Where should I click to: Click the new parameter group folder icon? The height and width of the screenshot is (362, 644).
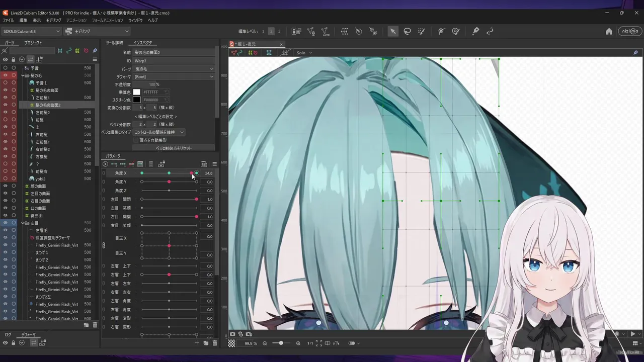pyautogui.click(x=206, y=343)
